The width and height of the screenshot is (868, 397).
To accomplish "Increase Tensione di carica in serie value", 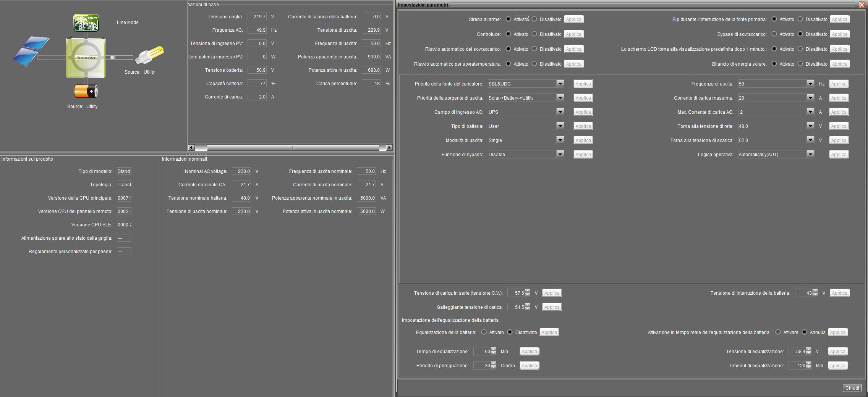I will click(528, 291).
